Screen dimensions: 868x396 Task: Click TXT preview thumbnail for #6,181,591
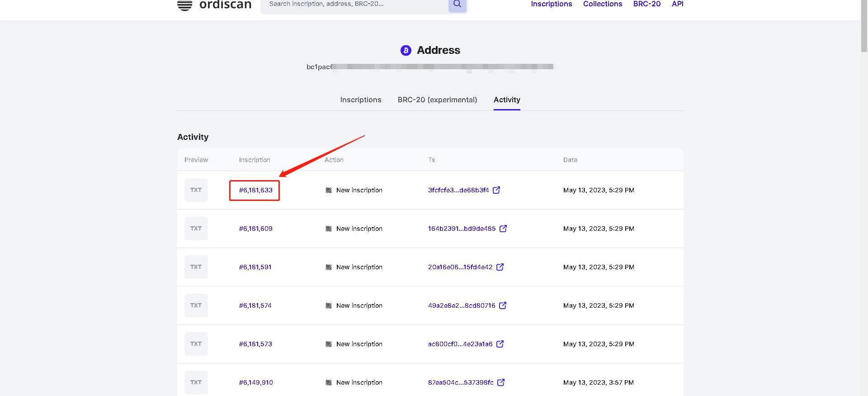tap(196, 267)
